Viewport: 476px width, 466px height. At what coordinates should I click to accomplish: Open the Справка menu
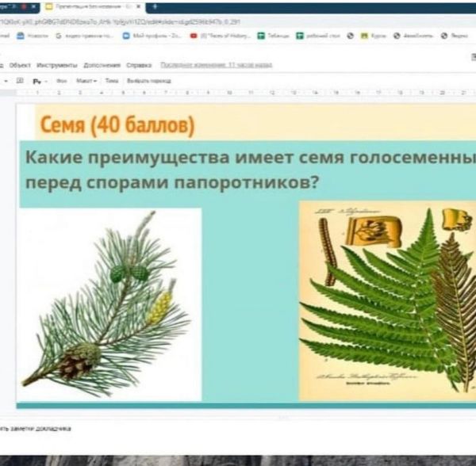tap(139, 64)
